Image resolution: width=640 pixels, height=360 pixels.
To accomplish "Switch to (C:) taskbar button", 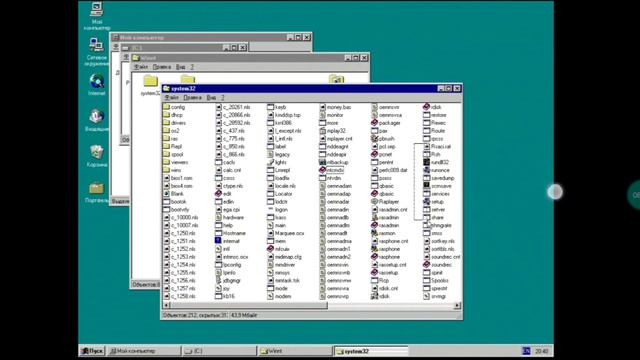I will pos(219,351).
